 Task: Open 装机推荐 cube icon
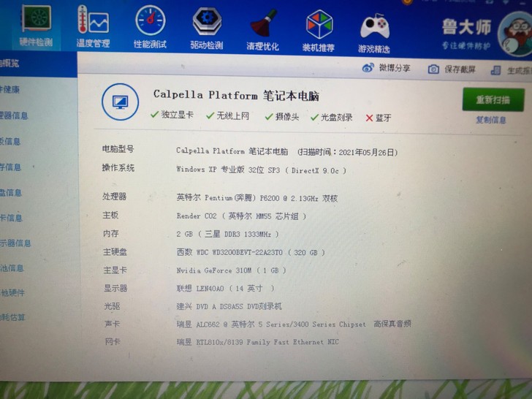pos(319,24)
